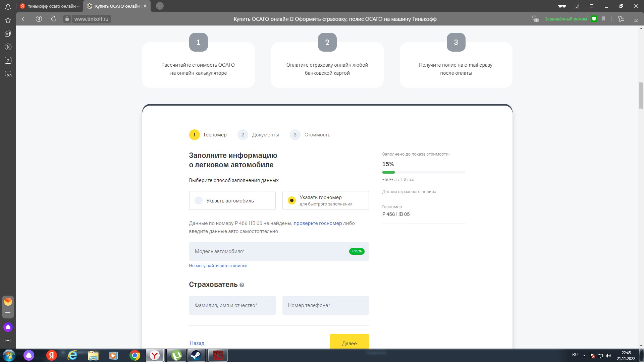The width and height of the screenshot is (644, 362).
Task: Click the Номер телефона input field
Action: [x=325, y=305]
